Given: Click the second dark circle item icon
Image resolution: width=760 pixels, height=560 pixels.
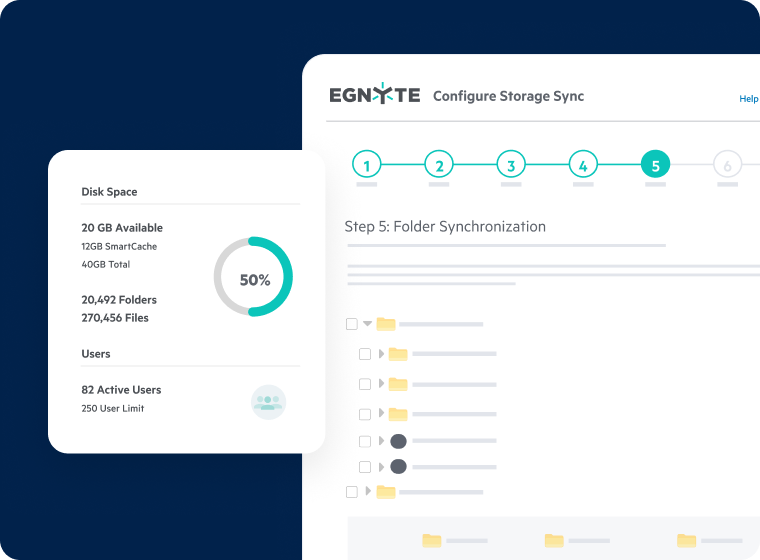Looking at the screenshot, I should click(398, 466).
